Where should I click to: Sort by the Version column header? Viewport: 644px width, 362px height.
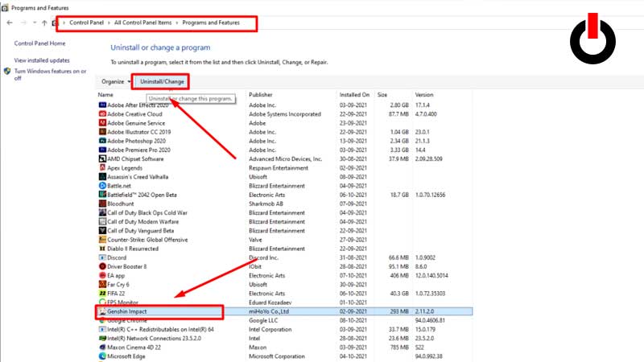tap(424, 95)
